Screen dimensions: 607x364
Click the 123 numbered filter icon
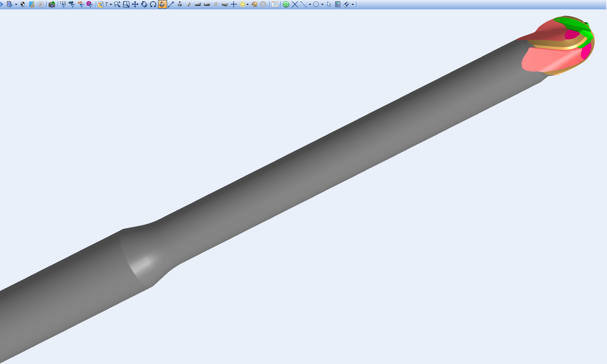[x=63, y=4]
